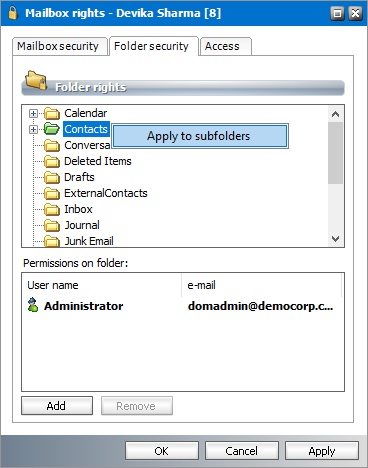Image resolution: width=368 pixels, height=468 pixels.
Task: Click the Add button
Action: point(57,406)
